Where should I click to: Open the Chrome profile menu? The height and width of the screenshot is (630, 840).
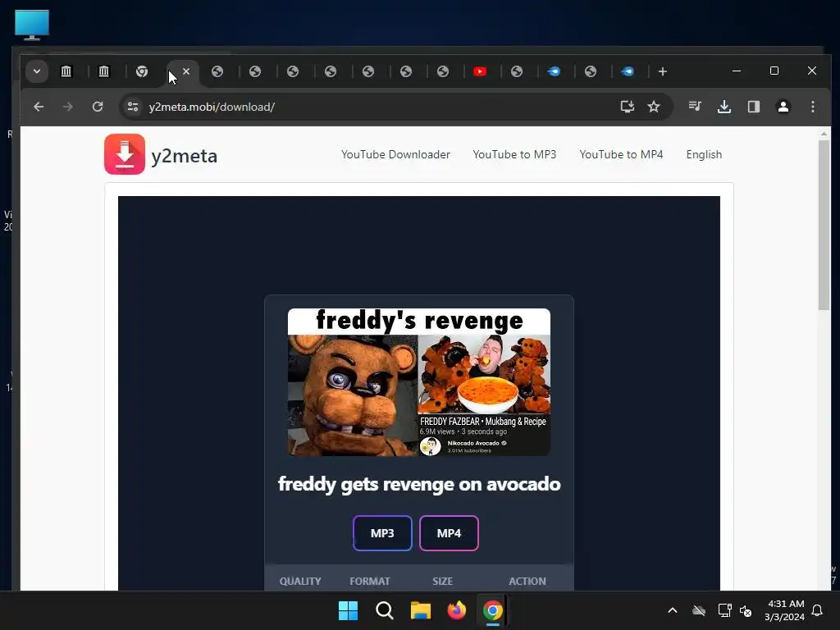tap(783, 107)
